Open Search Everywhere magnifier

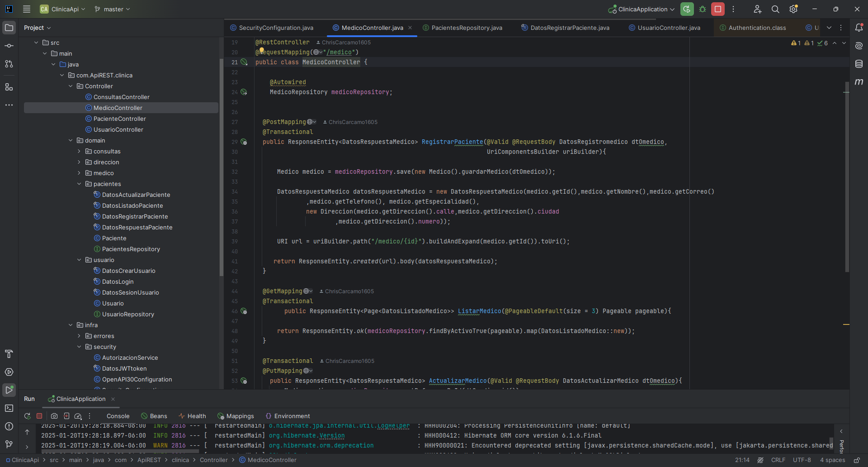pos(775,9)
